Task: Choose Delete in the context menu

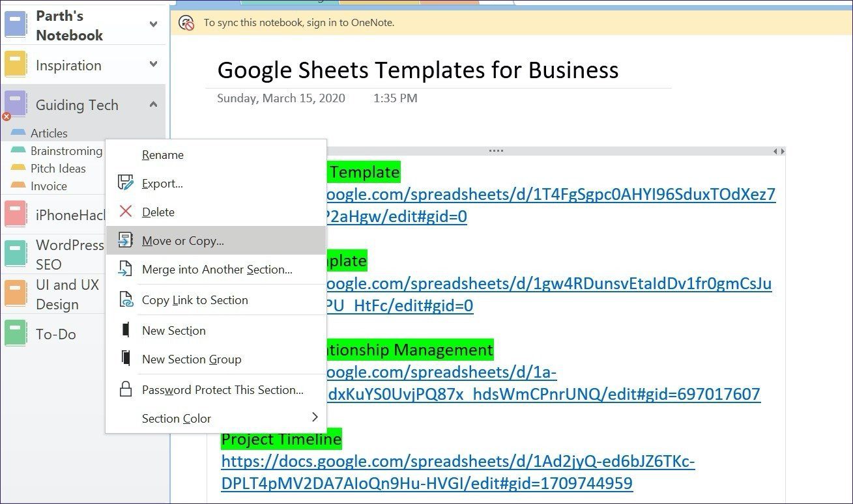Action: click(216, 212)
